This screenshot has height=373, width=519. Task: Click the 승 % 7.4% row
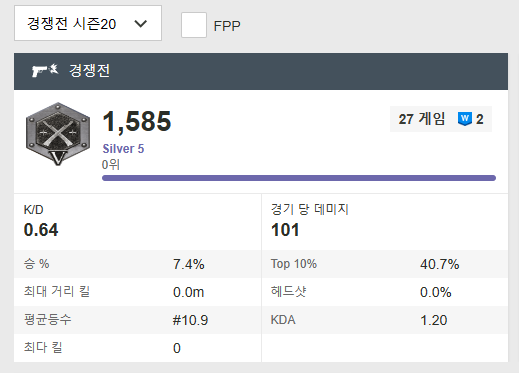click(x=138, y=264)
